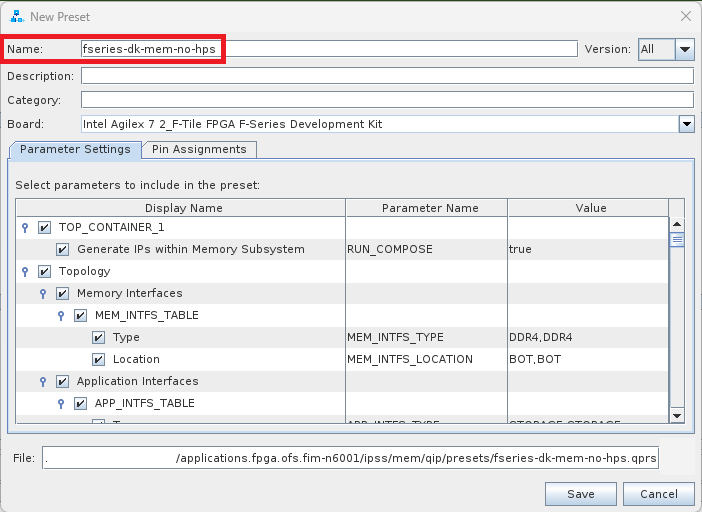This screenshot has height=512, width=702.
Task: Click the Category input field
Action: pos(387,100)
